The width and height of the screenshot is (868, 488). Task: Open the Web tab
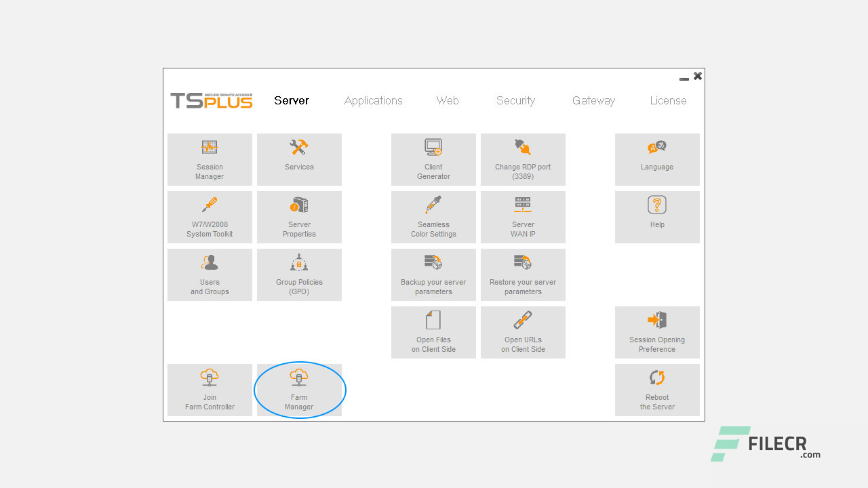tap(448, 100)
